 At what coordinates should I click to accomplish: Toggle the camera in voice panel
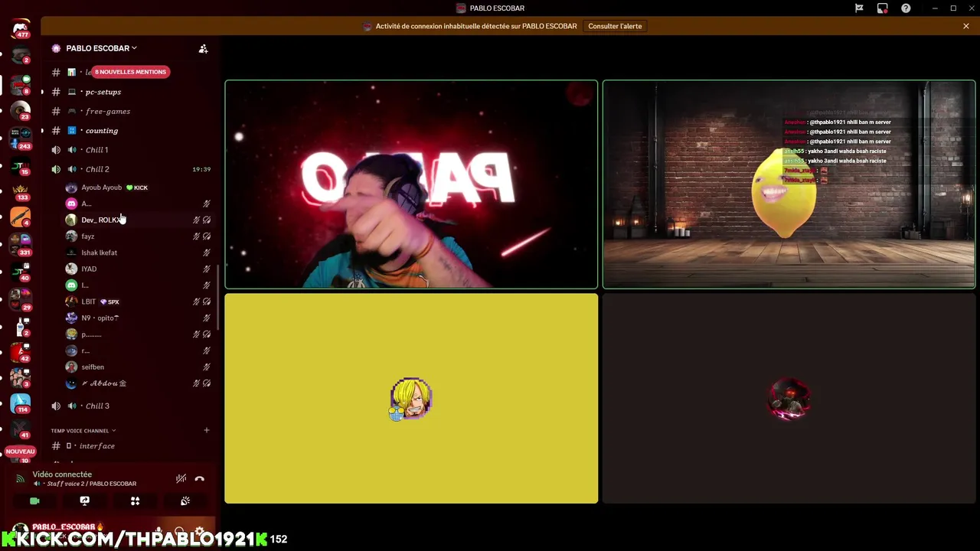(34, 501)
